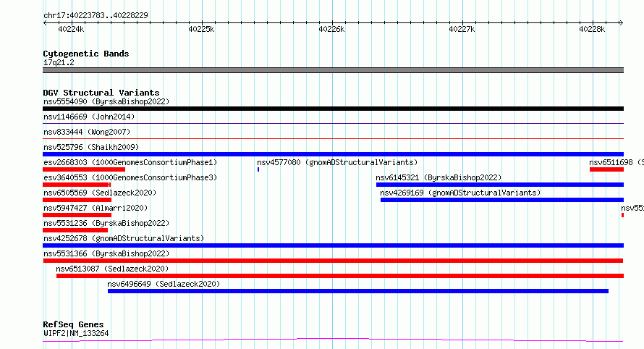Select the nsv1146669 (John2014) label
This screenshot has width=644, height=349.
[x=89, y=117]
